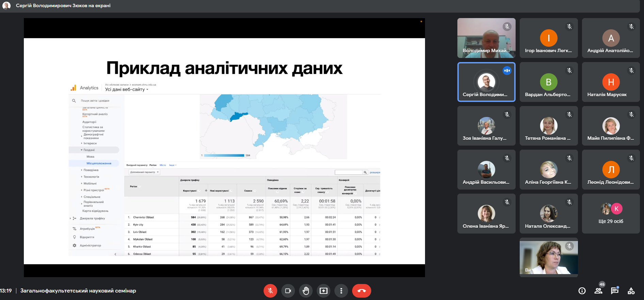Click the 'Ще 29 осіб' tile
Image resolution: width=644 pixels, height=300 pixels.
pos(611,214)
